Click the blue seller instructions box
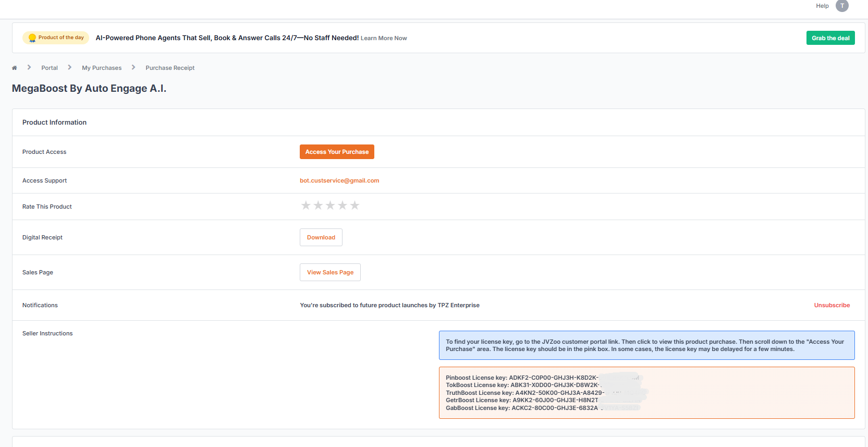Screen dimensions: 868x447 [x=646, y=345]
